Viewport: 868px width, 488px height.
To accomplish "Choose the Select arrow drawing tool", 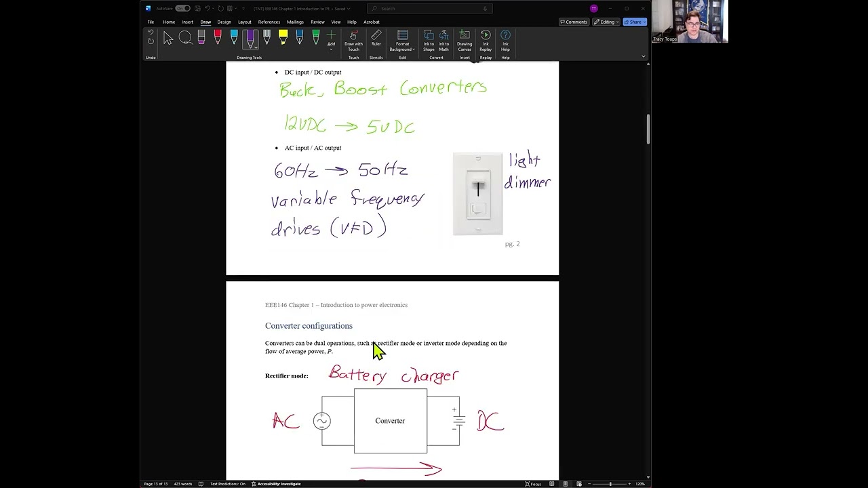I will point(168,39).
